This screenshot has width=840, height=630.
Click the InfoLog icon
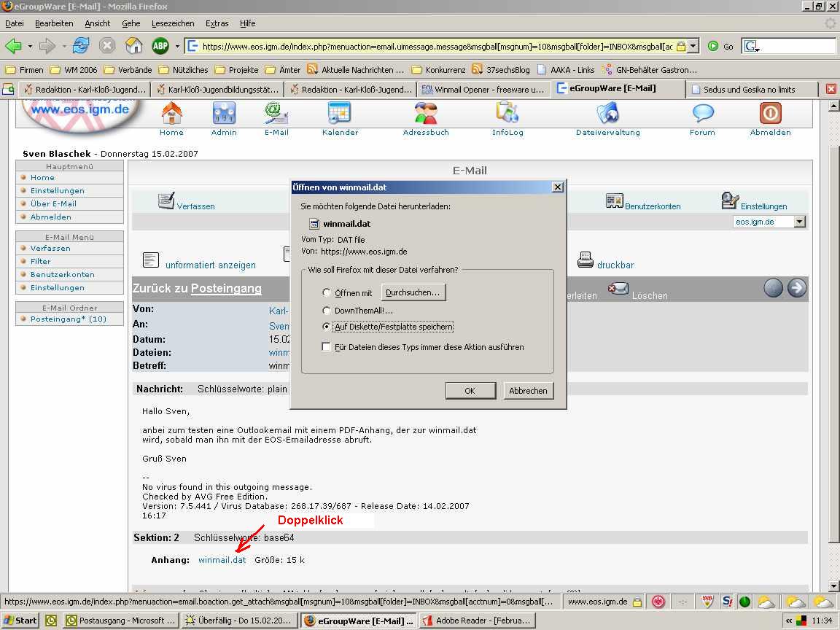(x=507, y=113)
